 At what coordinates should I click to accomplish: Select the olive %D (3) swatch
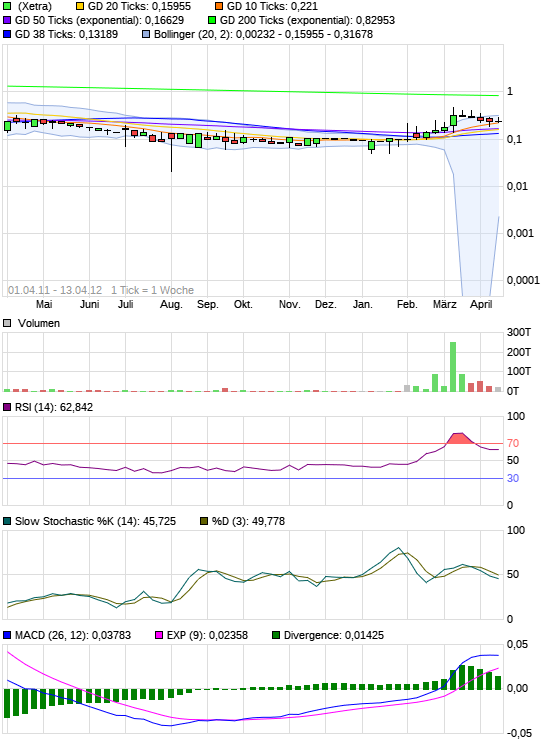tap(204, 521)
